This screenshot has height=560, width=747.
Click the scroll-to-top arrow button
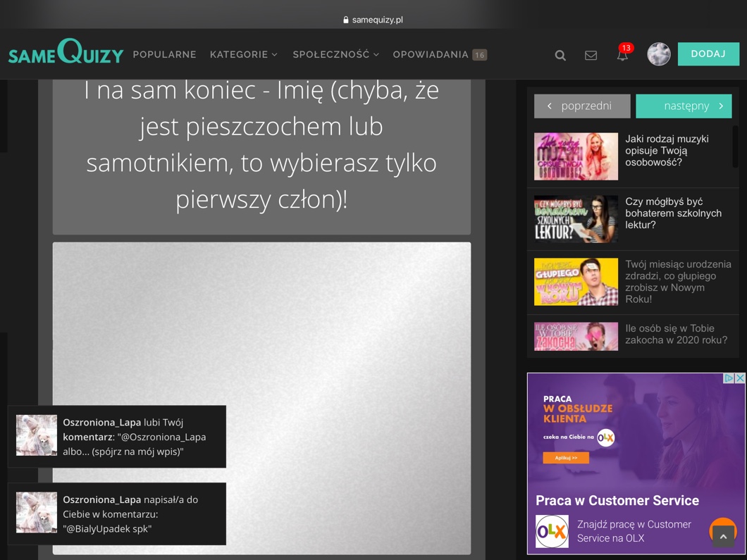722,537
